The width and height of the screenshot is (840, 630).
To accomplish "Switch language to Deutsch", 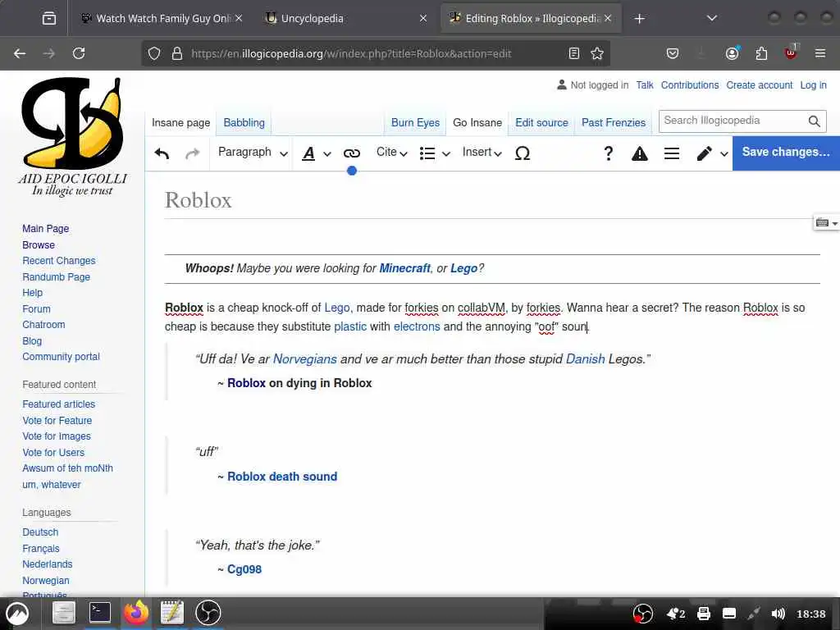I will [40, 532].
